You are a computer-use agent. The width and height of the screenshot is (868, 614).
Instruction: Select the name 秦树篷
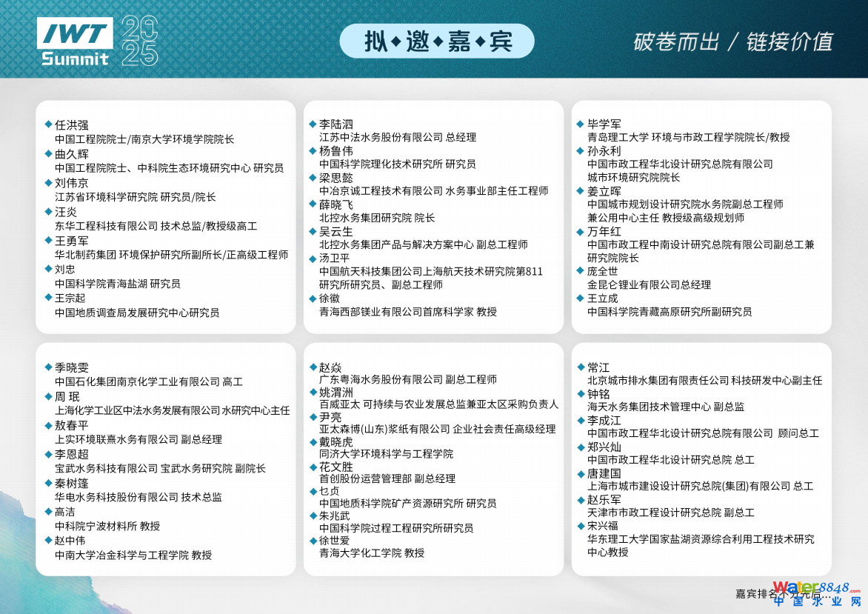click(x=71, y=483)
